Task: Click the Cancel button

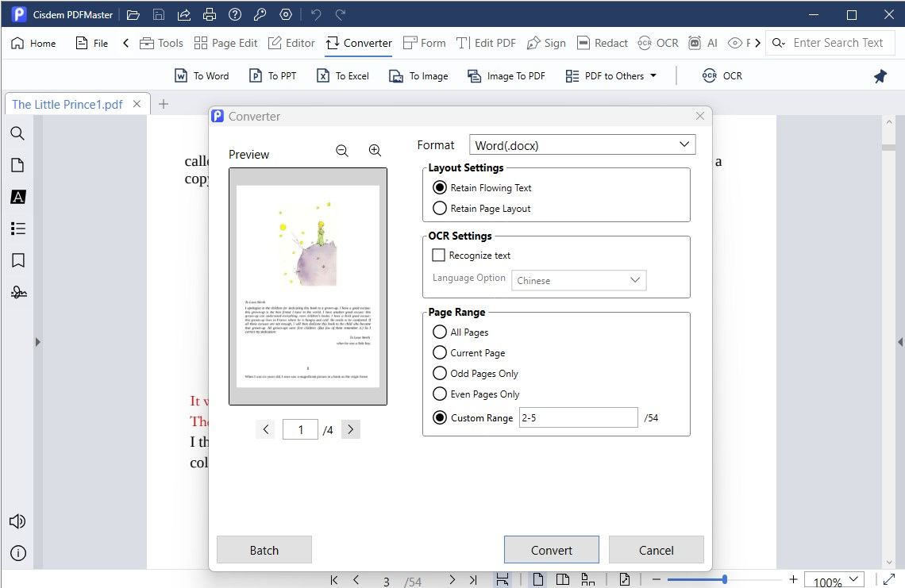Action: tap(657, 550)
